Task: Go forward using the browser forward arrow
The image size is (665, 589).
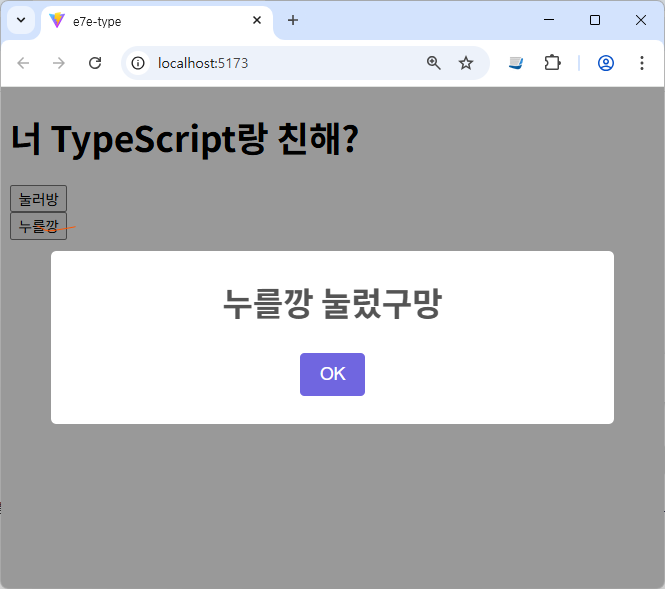Action: click(x=59, y=63)
